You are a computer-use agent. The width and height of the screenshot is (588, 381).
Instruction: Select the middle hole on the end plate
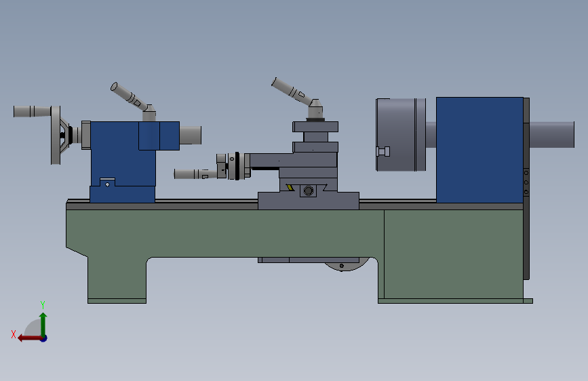point(526,182)
